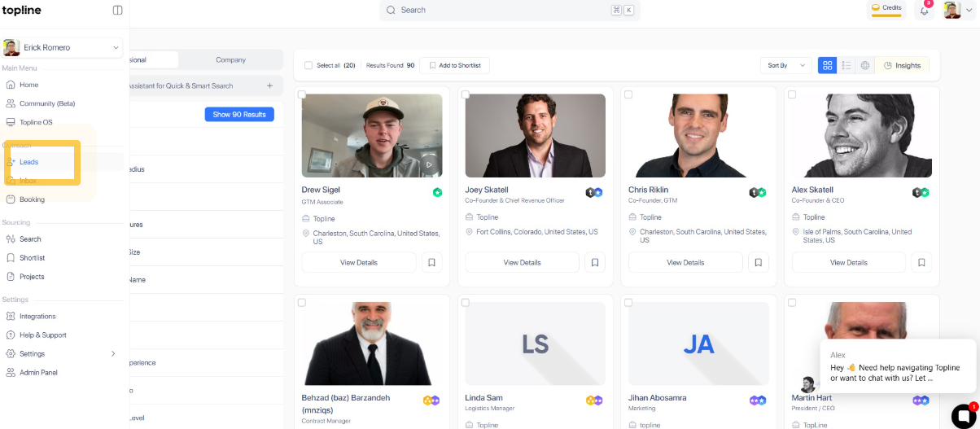Viewport: 980px width, 429px height.
Task: Open the Admin Panel icon
Action: pos(11,373)
